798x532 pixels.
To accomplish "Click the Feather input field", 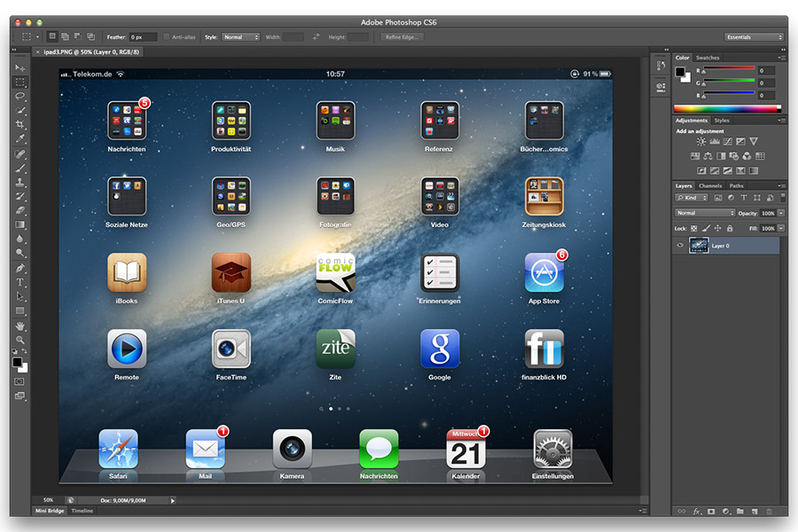I will [143, 37].
